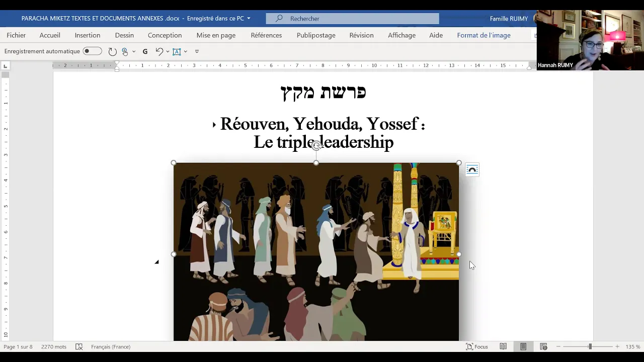The width and height of the screenshot is (644, 362).
Task: Open Customize Quick Access Toolbar dropdown
Action: pyautogui.click(x=197, y=51)
